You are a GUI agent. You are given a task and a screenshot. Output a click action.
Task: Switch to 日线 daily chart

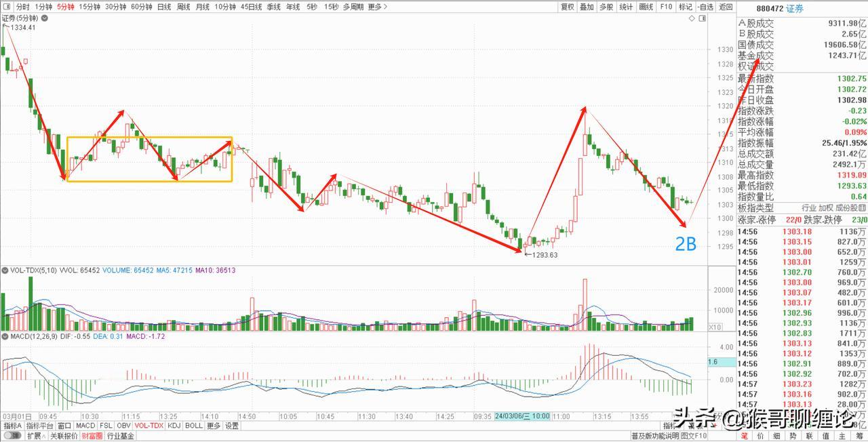tap(164, 7)
